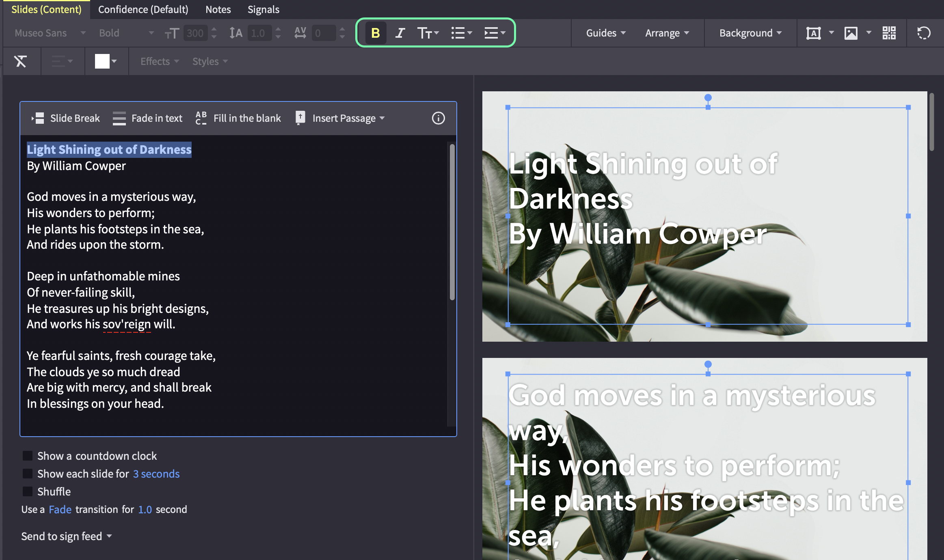Change the 1.0 transition duration
The image size is (944, 560).
[x=145, y=509]
